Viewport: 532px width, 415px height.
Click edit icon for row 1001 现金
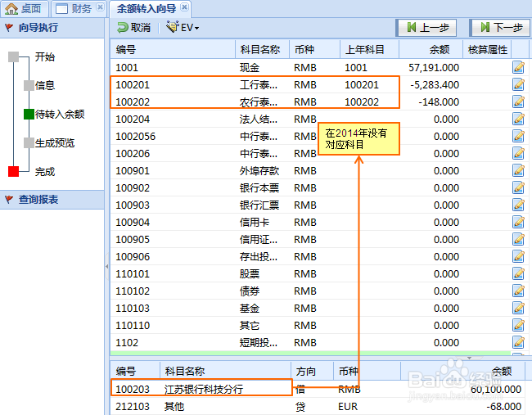pos(518,67)
